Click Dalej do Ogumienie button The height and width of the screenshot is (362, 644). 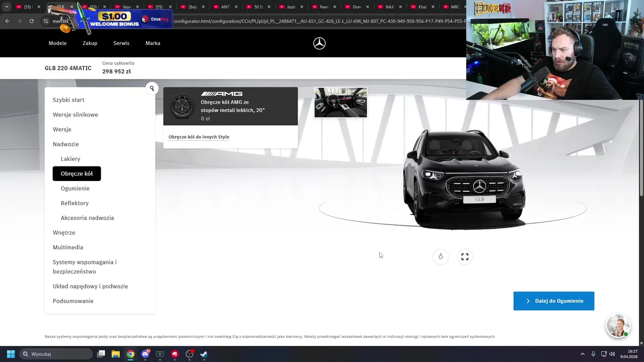[553, 301]
